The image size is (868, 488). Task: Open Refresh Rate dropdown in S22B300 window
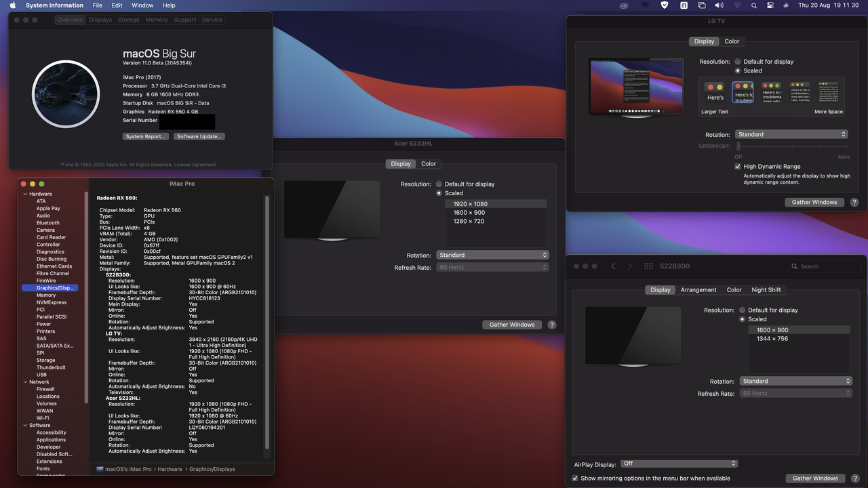pos(795,393)
